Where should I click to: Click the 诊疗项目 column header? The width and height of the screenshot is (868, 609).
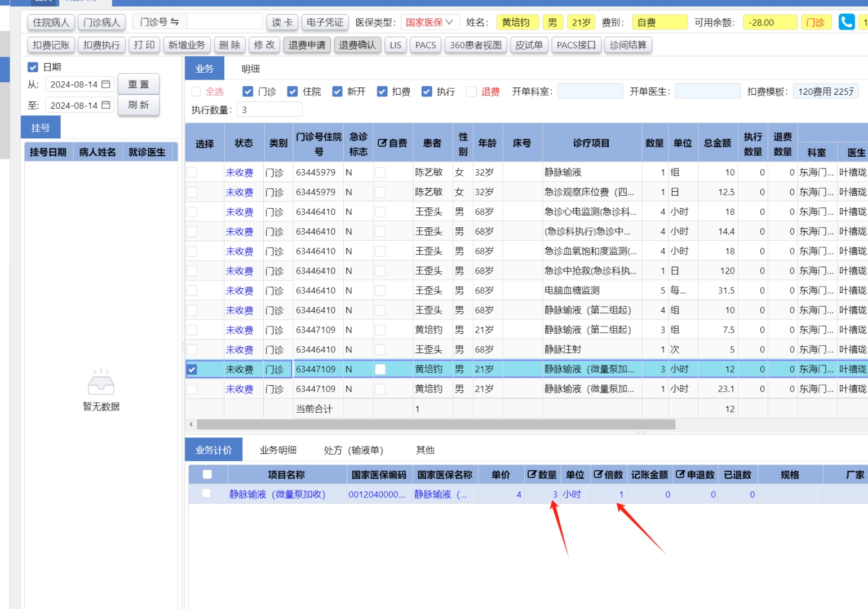tap(591, 143)
